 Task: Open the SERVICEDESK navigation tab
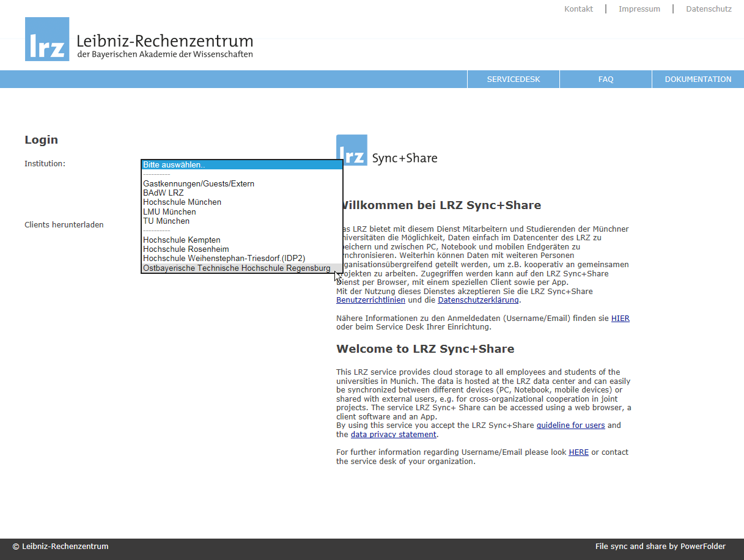pos(514,79)
